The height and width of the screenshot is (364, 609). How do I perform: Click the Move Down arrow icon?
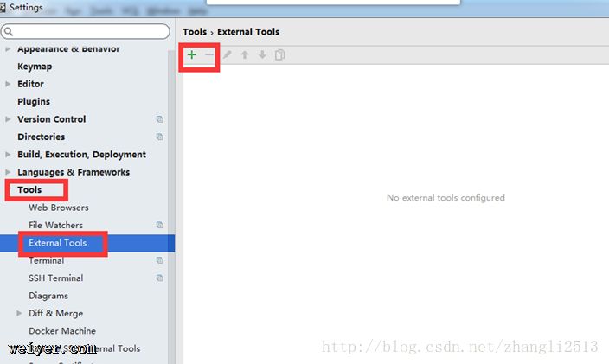pyautogui.click(x=263, y=54)
